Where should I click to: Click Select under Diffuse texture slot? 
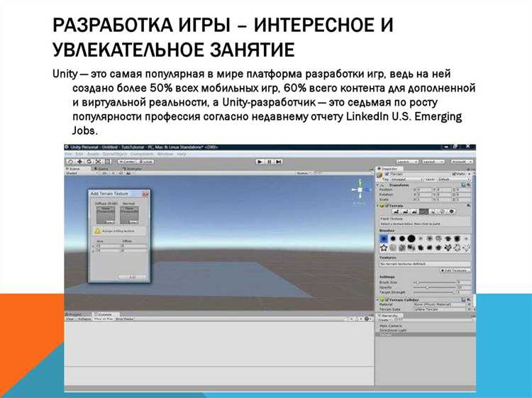click(109, 222)
